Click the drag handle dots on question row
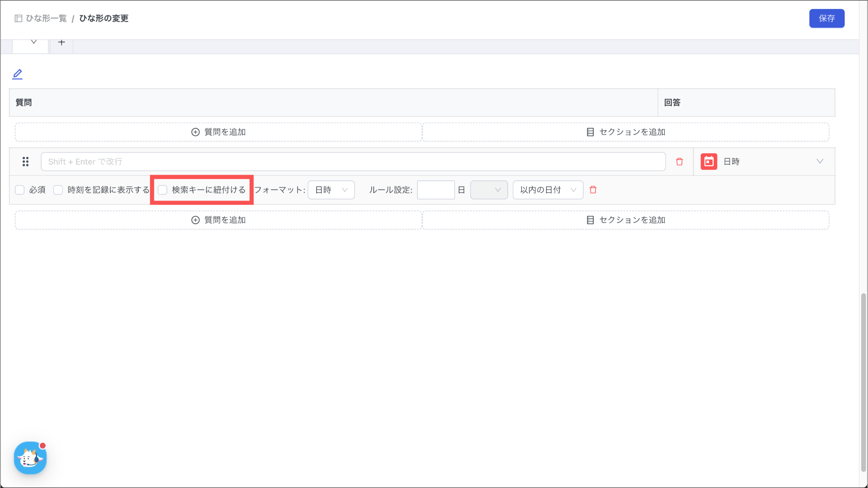868x488 pixels. click(25, 162)
